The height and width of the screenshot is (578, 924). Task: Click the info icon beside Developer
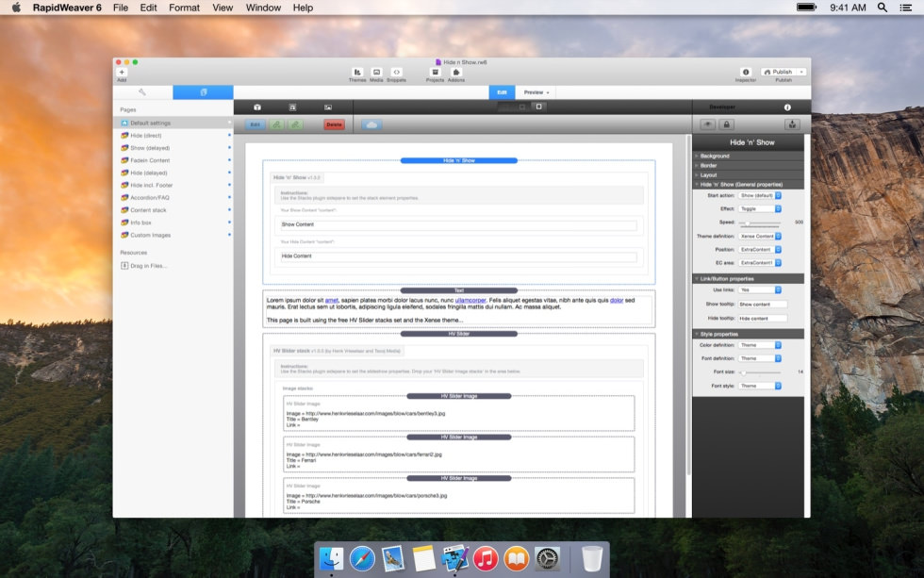pyautogui.click(x=787, y=107)
